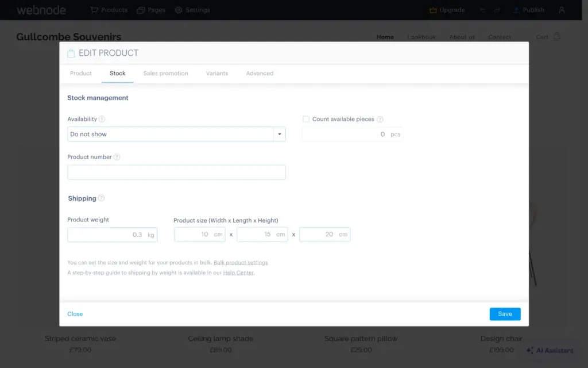Open the Advanced tab

[x=260, y=73]
